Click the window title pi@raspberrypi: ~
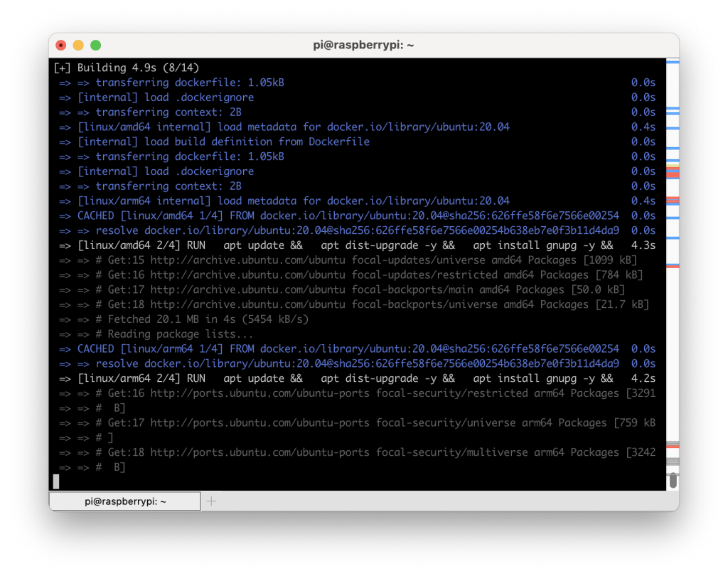This screenshot has height=576, width=728. [x=363, y=46]
